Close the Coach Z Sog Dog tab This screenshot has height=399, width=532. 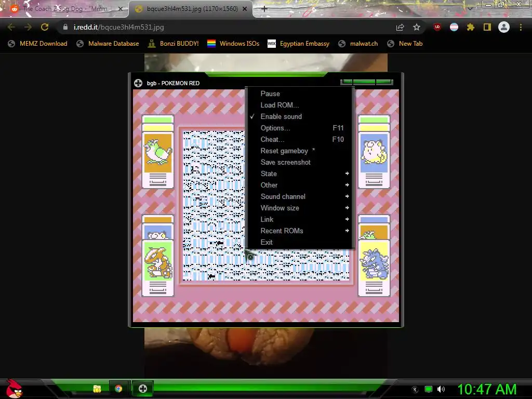point(121,9)
